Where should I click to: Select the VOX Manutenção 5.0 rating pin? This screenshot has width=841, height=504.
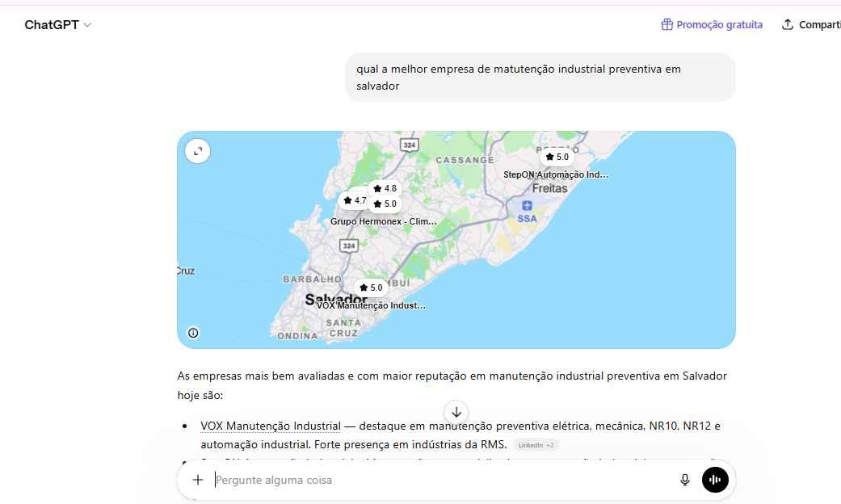coord(371,288)
